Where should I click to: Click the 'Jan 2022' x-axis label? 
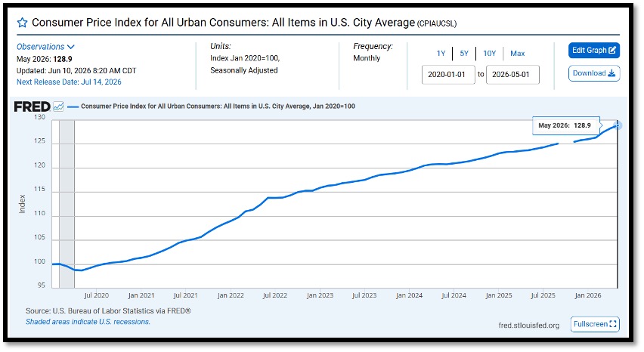pyautogui.click(x=231, y=295)
